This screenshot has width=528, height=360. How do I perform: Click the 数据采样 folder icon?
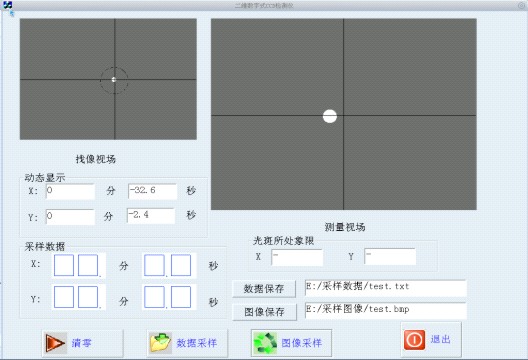160,343
